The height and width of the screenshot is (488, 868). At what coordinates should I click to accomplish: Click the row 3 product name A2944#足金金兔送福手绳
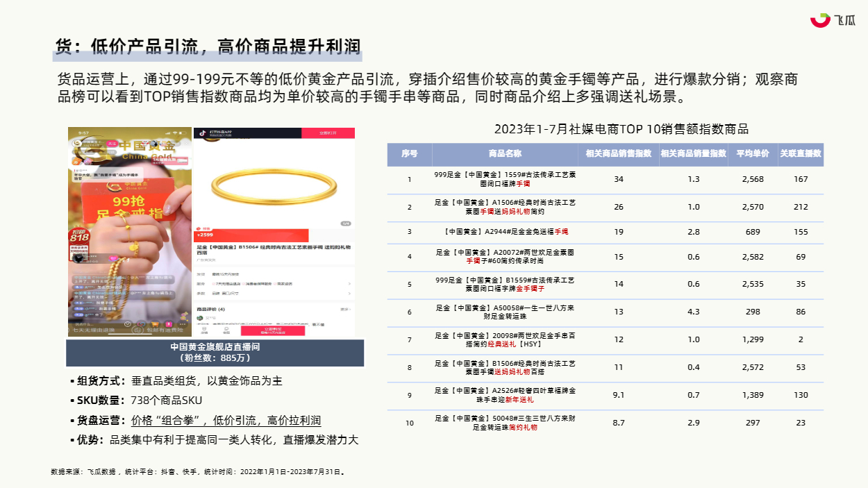click(x=505, y=232)
